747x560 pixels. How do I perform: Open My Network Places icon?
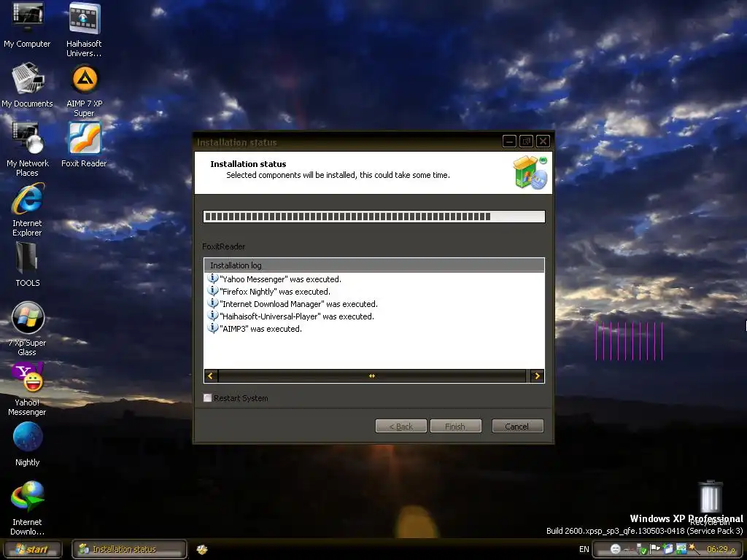point(27,149)
